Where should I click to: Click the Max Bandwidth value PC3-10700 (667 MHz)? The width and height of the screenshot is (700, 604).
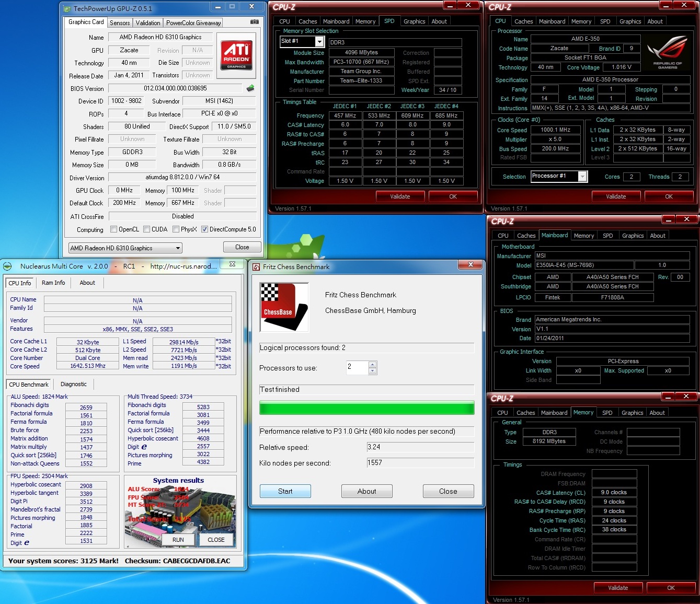(361, 62)
